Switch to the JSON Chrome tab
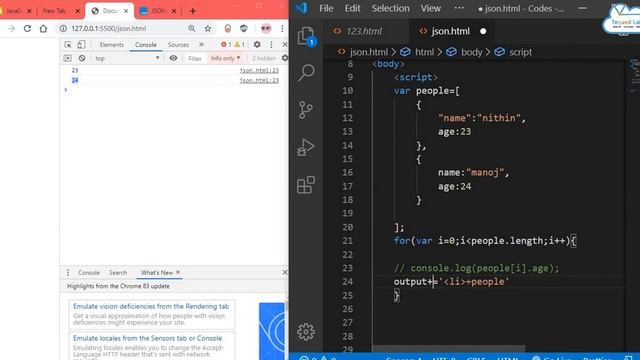 coord(158,11)
